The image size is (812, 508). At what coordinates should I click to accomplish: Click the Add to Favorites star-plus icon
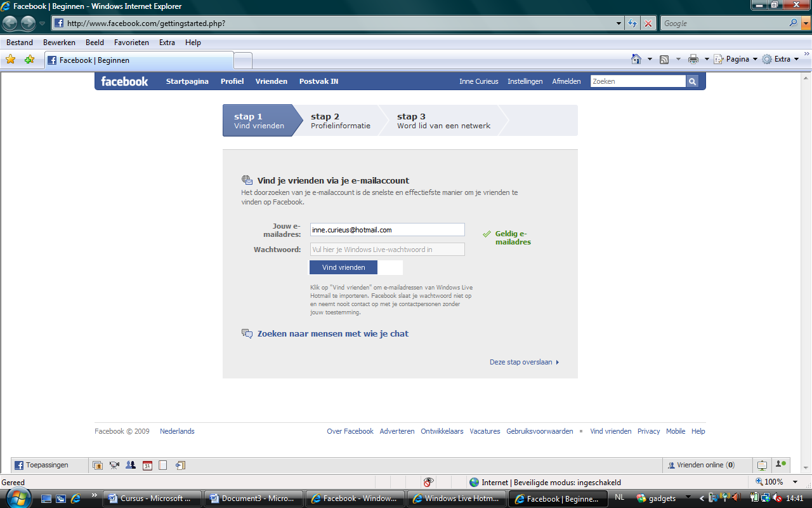click(29, 59)
